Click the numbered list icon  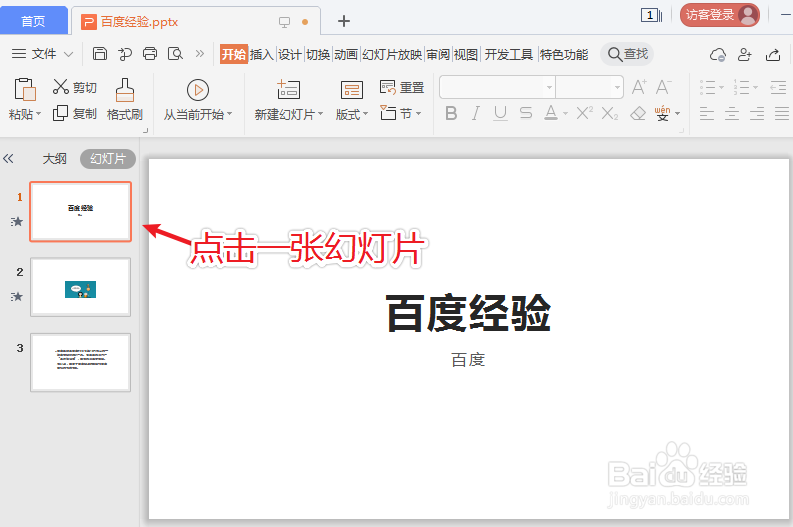pyautogui.click(x=741, y=87)
